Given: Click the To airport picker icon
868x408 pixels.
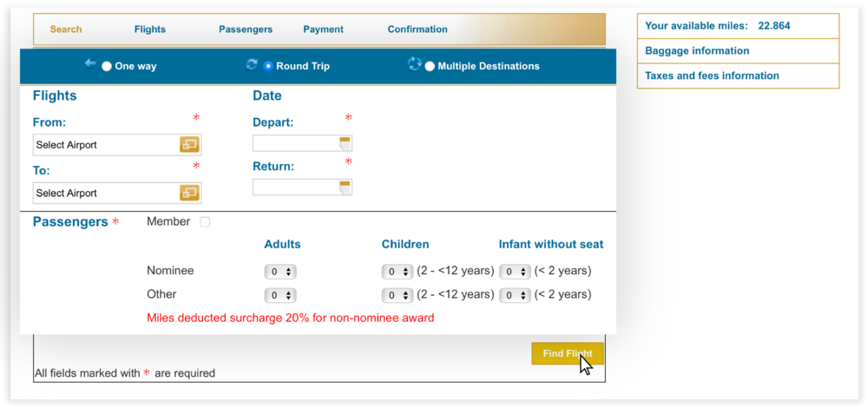Looking at the screenshot, I should [x=189, y=193].
